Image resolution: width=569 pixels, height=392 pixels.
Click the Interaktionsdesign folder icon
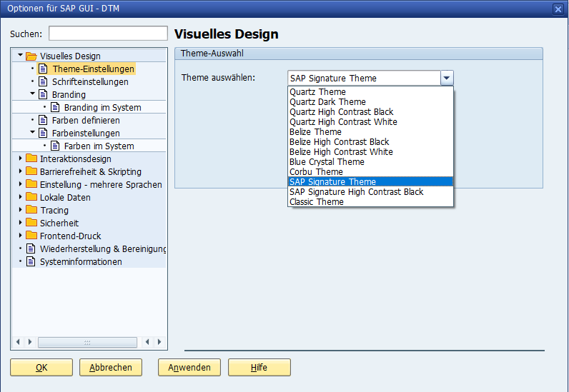tap(31, 159)
